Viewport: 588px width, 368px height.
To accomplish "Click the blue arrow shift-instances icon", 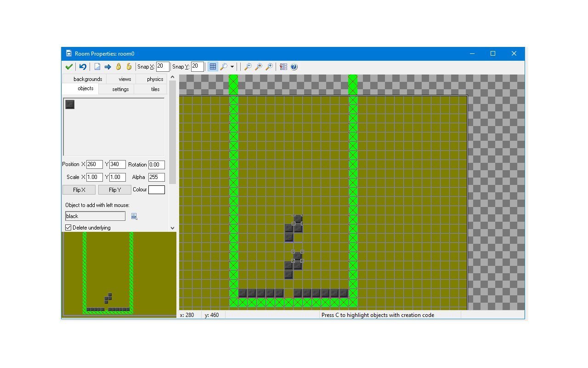I will coord(108,67).
